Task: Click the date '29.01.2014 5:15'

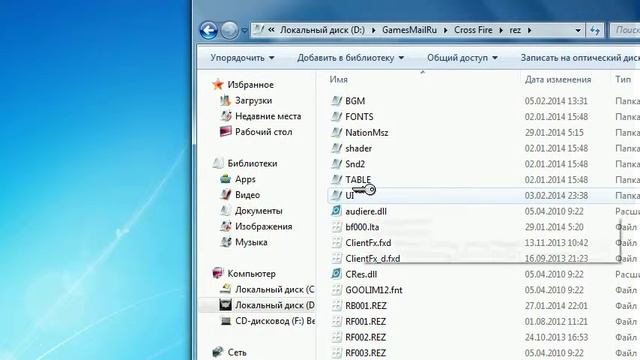Action: [x=554, y=133]
